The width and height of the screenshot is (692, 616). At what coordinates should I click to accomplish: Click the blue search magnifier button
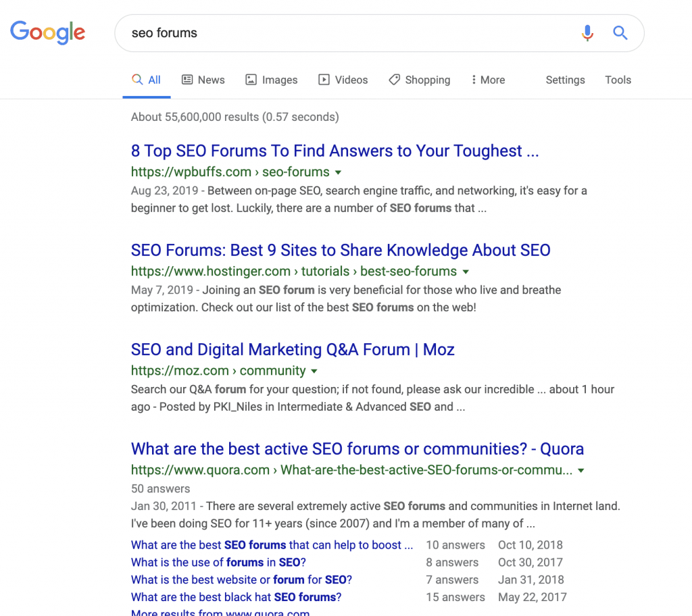coord(620,32)
